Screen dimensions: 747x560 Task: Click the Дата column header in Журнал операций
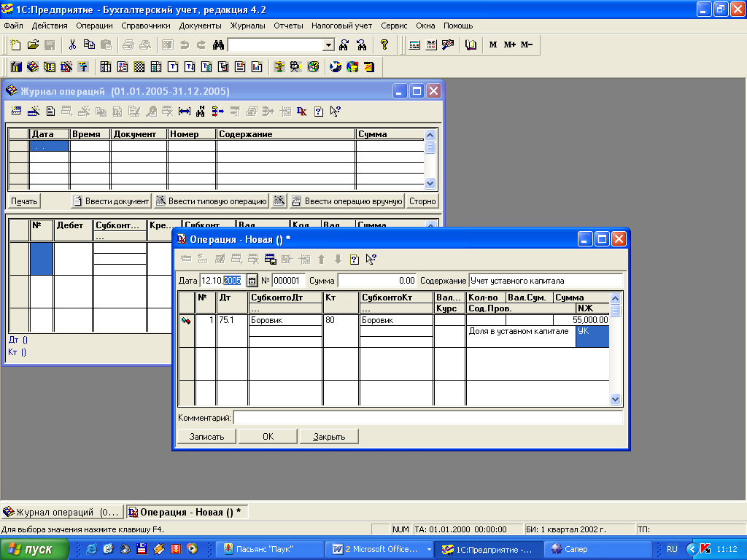(50, 134)
